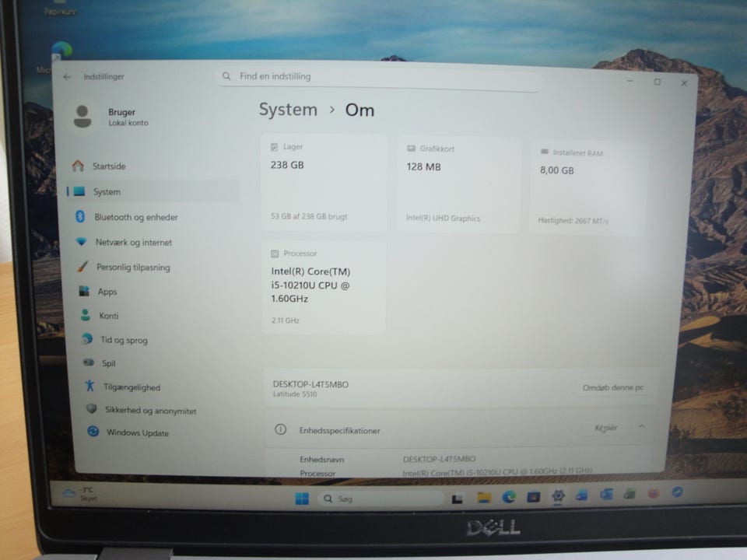Click the Omdøb denne pc button
Viewport: 747px width, 560px height.
tap(612, 387)
